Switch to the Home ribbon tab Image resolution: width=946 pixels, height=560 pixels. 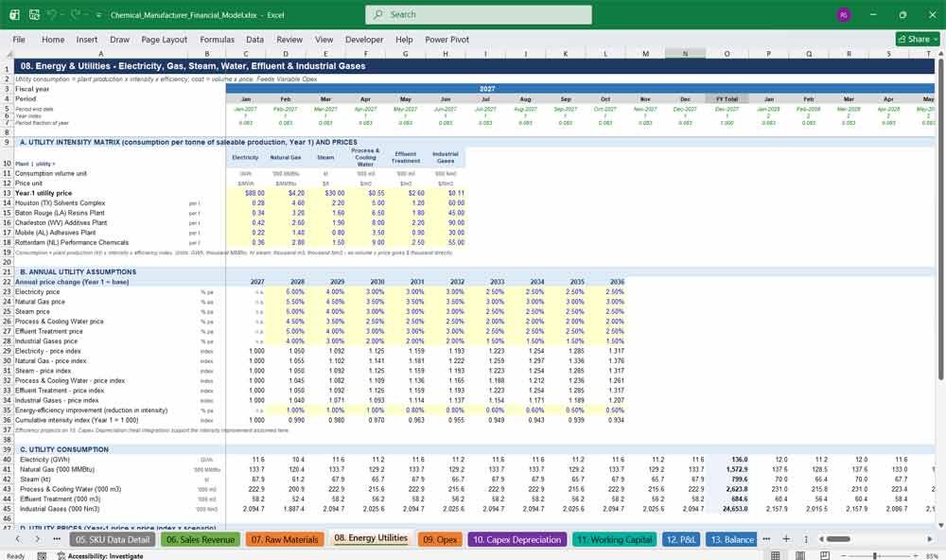pyautogui.click(x=53, y=39)
